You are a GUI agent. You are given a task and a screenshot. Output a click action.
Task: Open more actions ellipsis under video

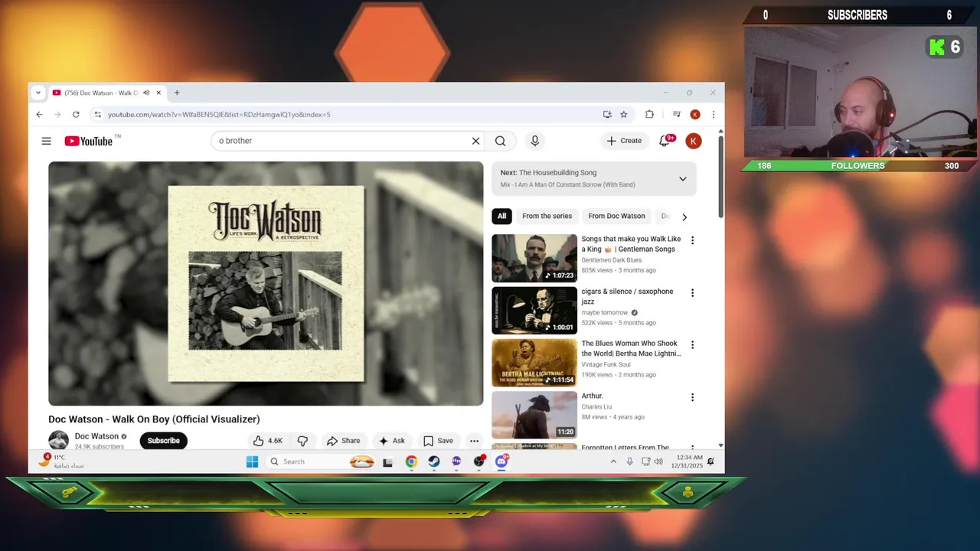click(474, 441)
